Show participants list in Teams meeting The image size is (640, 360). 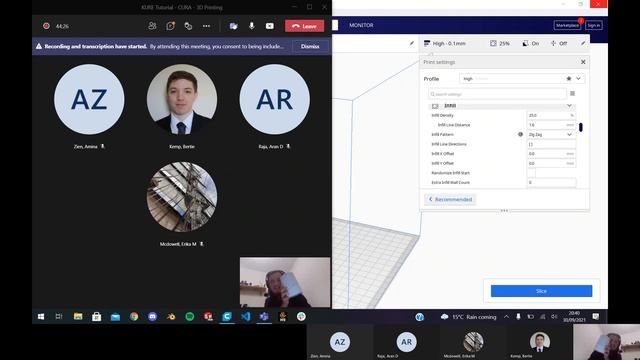click(x=152, y=26)
